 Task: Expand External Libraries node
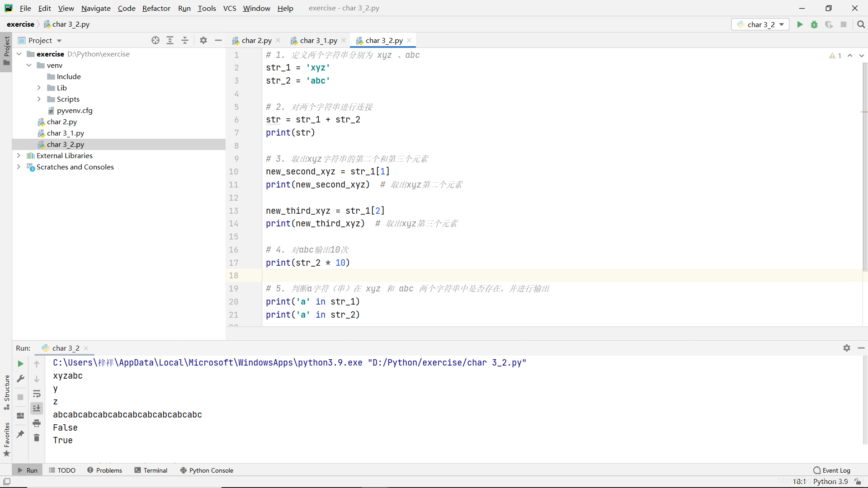[x=19, y=155]
